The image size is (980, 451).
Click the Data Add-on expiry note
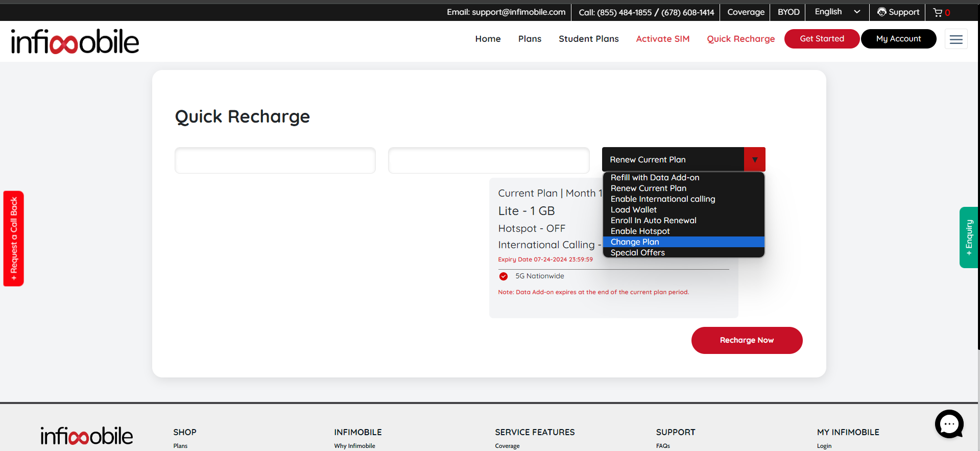593,292
